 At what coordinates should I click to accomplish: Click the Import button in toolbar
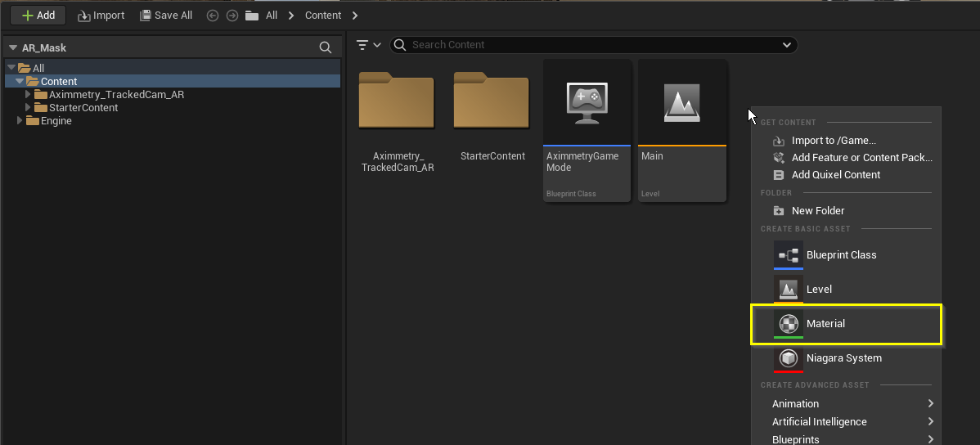pos(101,16)
